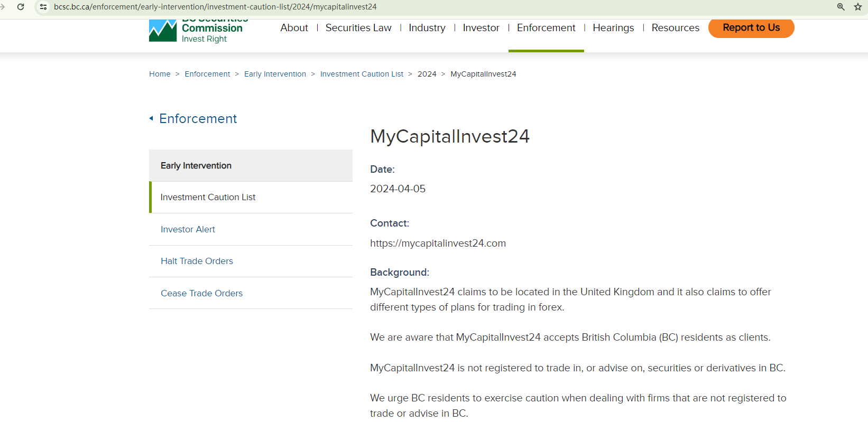Image resolution: width=868 pixels, height=422 pixels.
Task: Collapse the Enforcement sidebar arrow
Action: [x=151, y=118]
